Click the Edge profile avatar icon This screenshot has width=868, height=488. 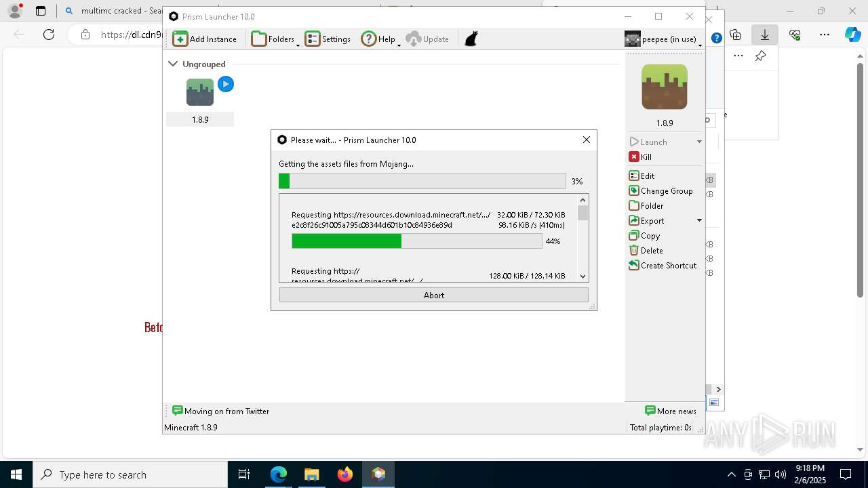(x=15, y=11)
